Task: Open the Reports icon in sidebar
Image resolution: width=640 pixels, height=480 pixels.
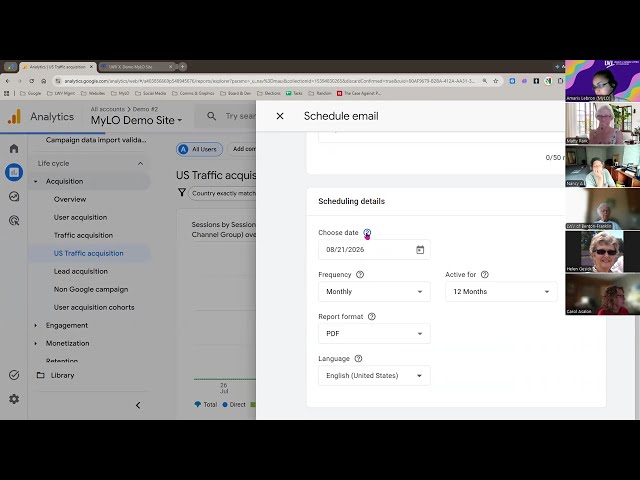Action: point(14,172)
